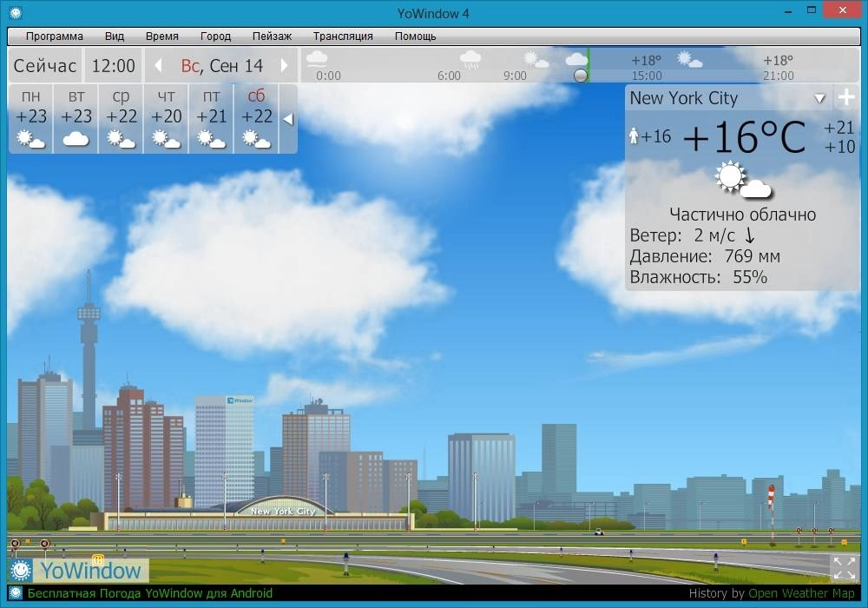Click the +16°C current temperature

[745, 136]
